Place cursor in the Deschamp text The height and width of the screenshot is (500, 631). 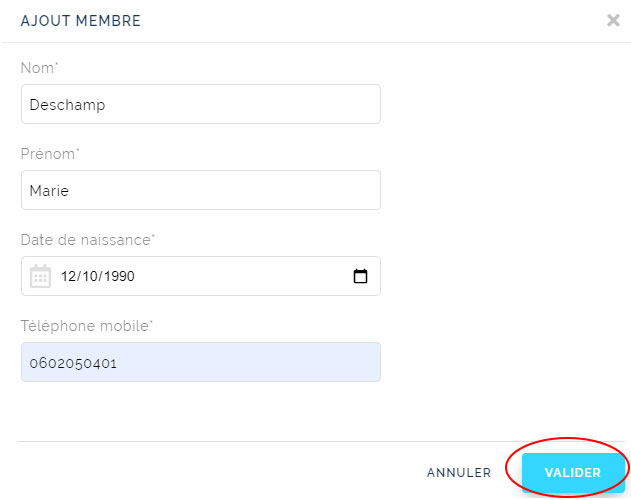point(67,105)
